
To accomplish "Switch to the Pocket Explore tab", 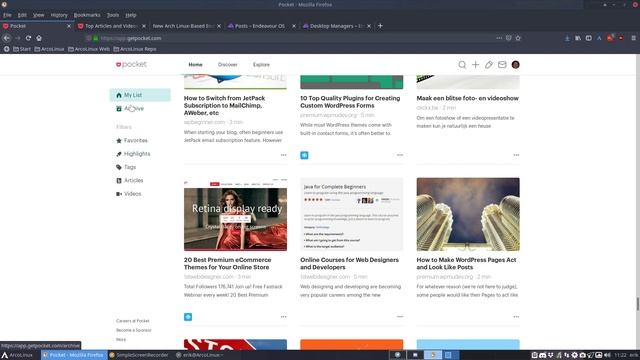I will pos(261,64).
